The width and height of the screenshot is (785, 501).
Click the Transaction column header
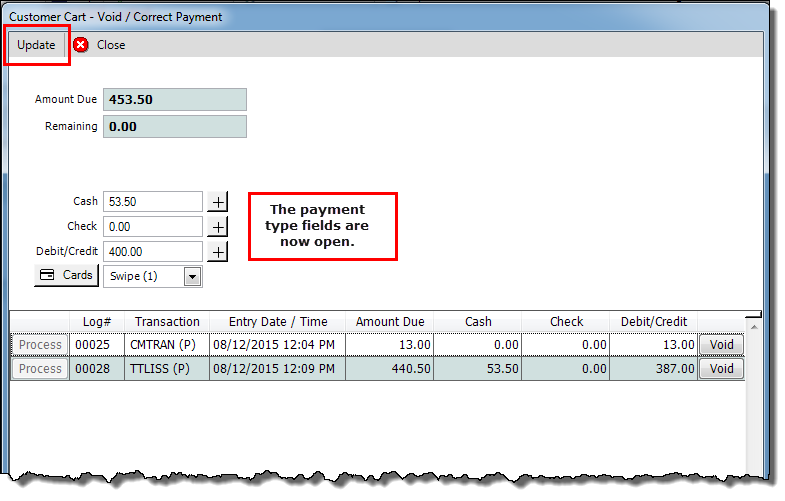[167, 322]
